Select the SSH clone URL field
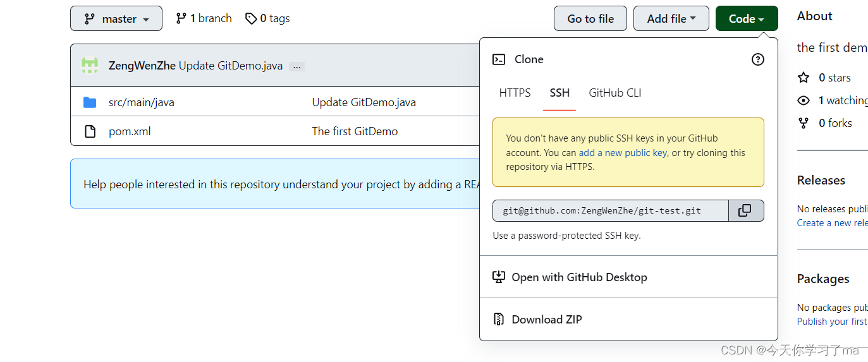 611,211
